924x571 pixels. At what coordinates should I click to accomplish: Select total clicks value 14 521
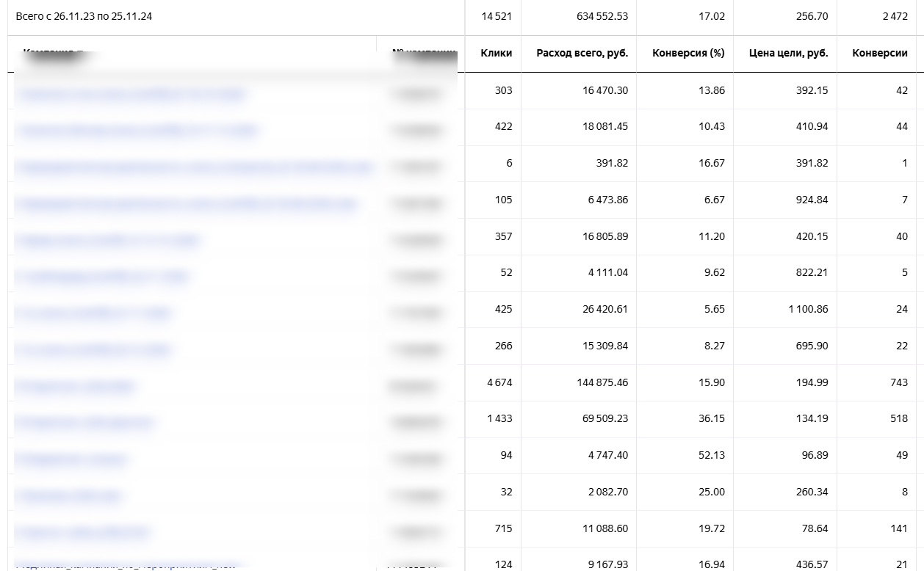click(497, 16)
